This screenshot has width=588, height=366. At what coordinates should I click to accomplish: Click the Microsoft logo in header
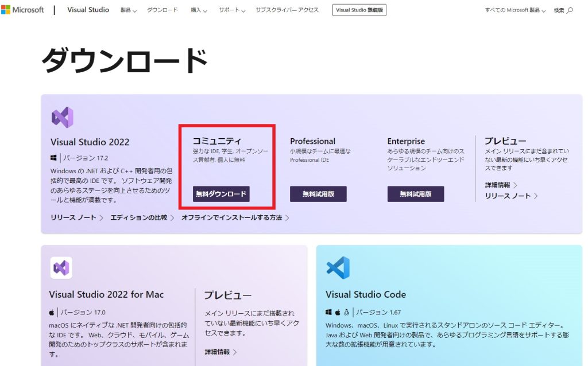[x=22, y=10]
